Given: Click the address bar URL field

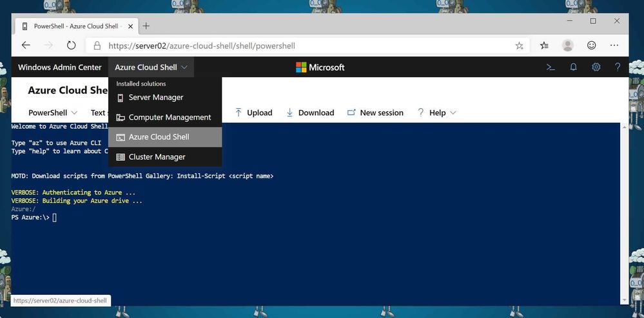Looking at the screenshot, I should 308,46.
